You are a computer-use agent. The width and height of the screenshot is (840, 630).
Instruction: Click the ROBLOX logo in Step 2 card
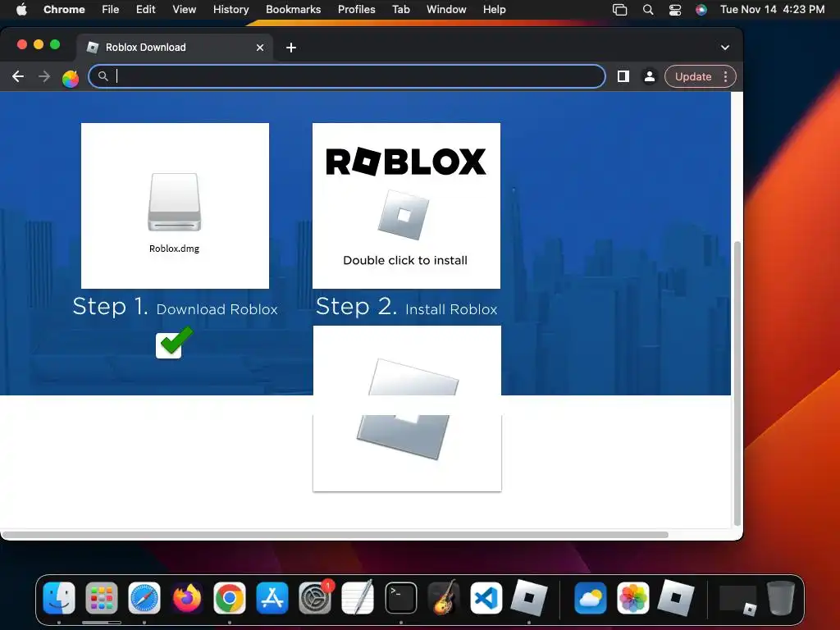[x=406, y=162]
